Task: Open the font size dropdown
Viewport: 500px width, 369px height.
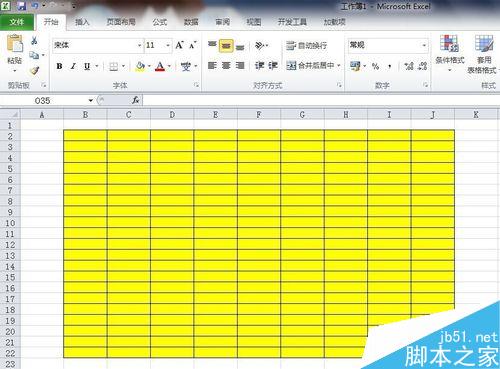Action: [x=168, y=46]
